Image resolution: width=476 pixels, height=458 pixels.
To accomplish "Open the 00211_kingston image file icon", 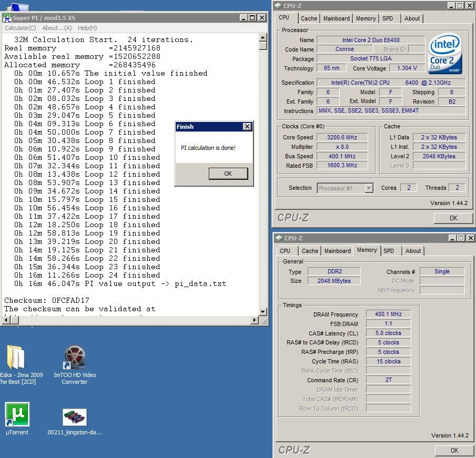I will tap(74, 417).
